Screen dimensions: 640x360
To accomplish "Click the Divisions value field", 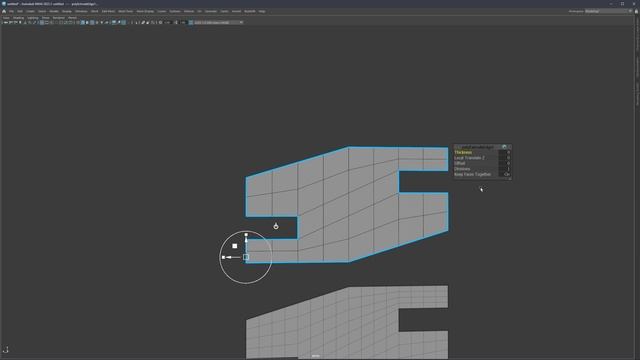I will (x=504, y=169).
